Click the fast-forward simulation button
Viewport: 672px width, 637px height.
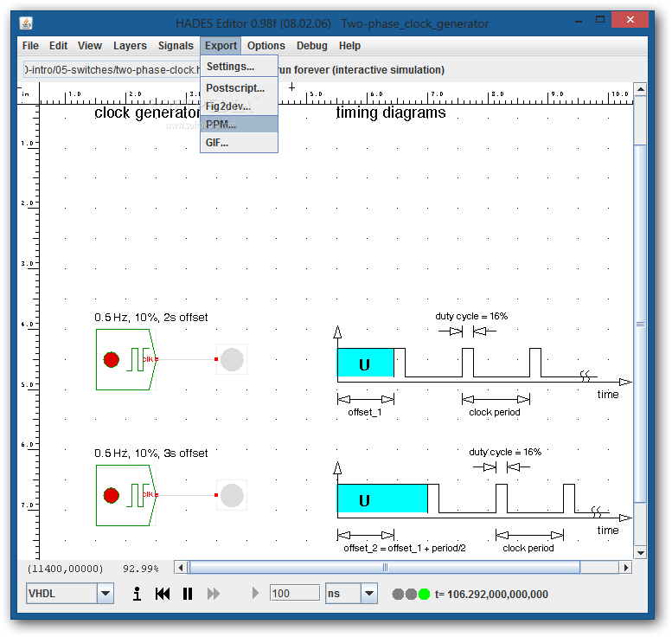pyautogui.click(x=214, y=594)
